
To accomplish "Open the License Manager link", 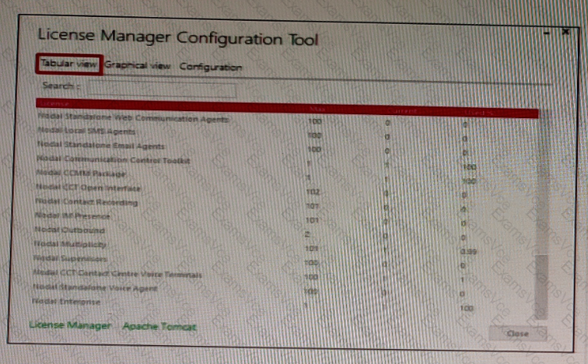I will pyautogui.click(x=70, y=325).
